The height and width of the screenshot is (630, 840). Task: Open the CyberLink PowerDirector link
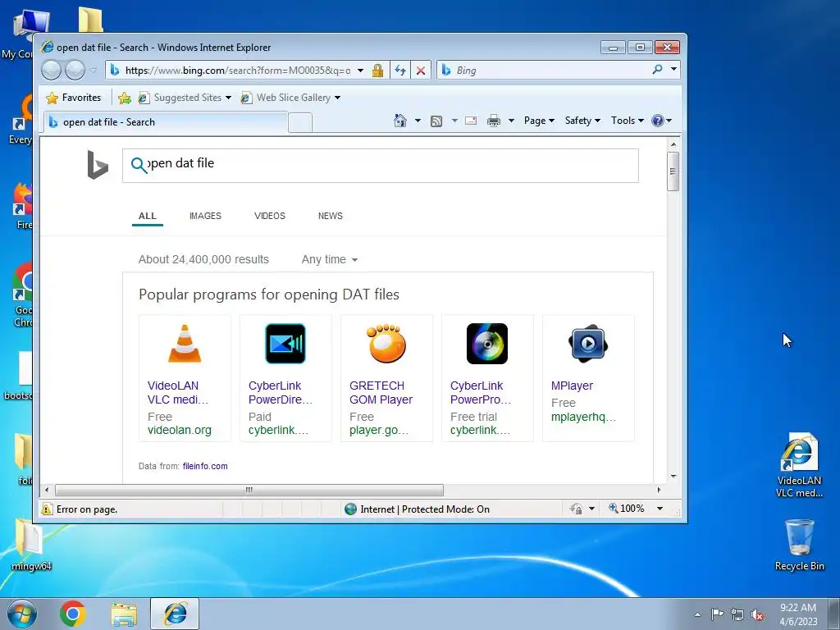(281, 393)
